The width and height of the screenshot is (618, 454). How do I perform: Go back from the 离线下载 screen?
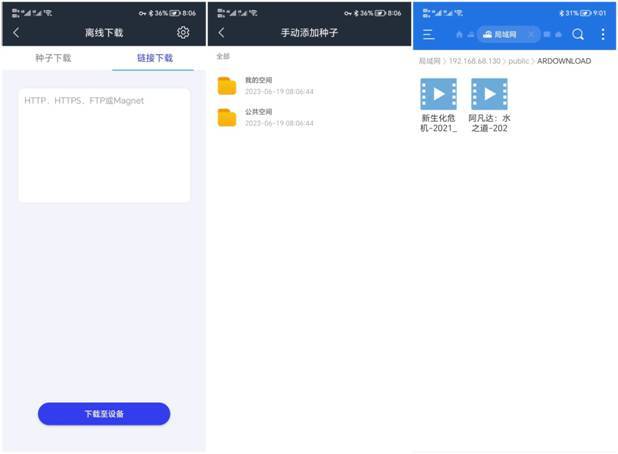click(16, 33)
